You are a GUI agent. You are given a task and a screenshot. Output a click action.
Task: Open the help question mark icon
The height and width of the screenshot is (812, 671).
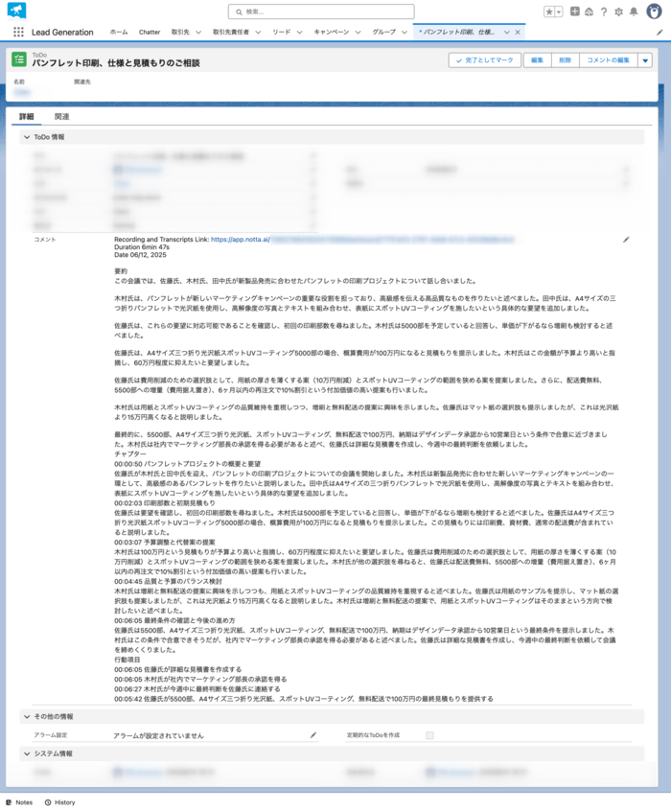[604, 12]
